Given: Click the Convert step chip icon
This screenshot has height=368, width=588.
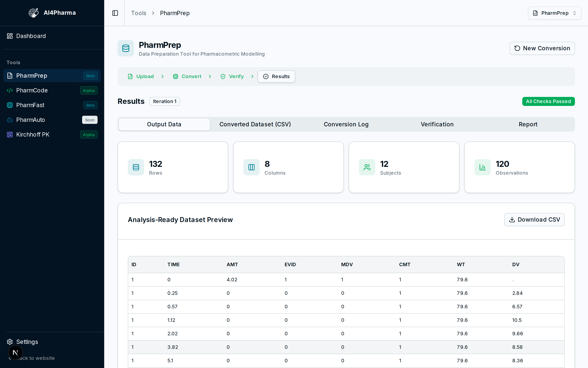Looking at the screenshot, I should [x=175, y=76].
